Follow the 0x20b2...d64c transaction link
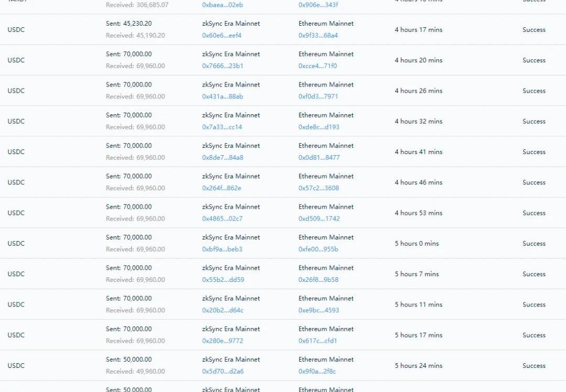This screenshot has width=566, height=392. (x=223, y=310)
